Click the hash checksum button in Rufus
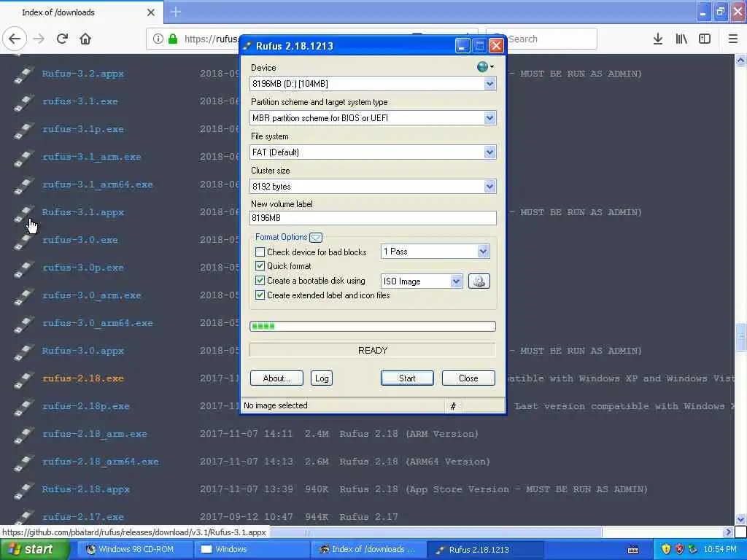 (x=453, y=405)
